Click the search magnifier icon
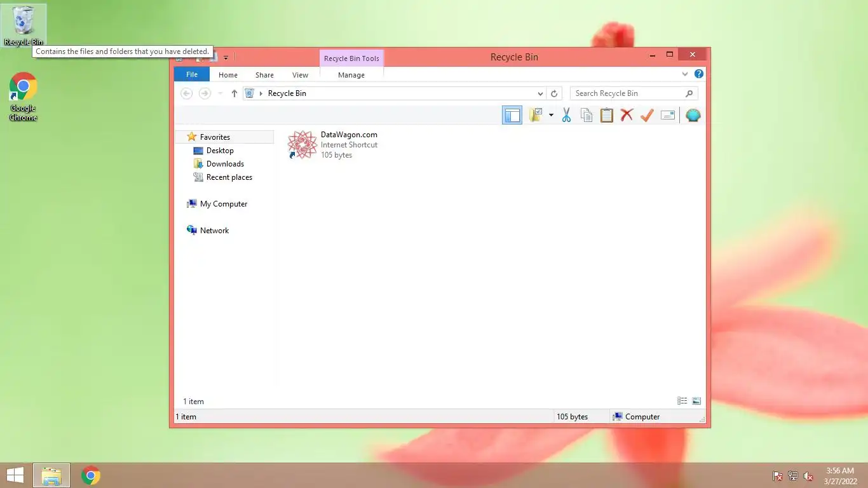868x488 pixels. 689,93
